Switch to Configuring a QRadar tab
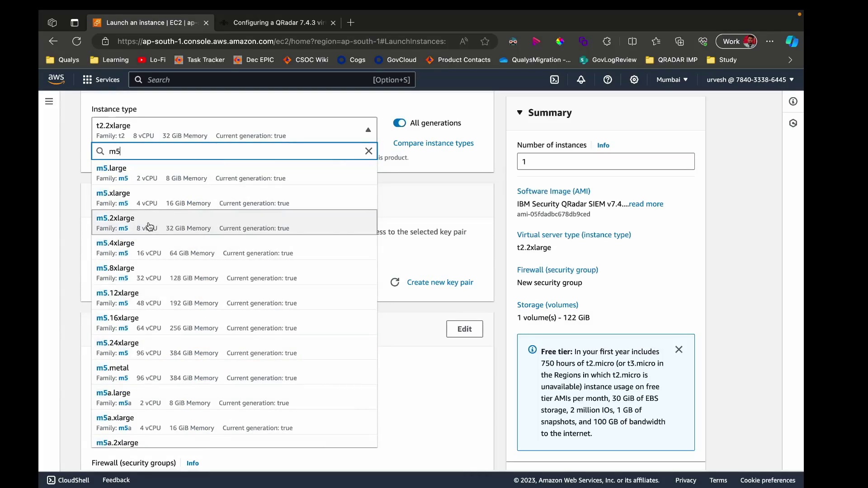Image resolution: width=868 pixels, height=488 pixels. point(278,23)
